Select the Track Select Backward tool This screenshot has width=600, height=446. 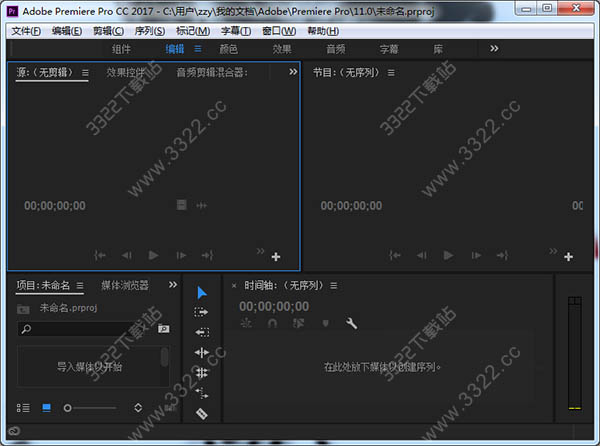click(202, 332)
